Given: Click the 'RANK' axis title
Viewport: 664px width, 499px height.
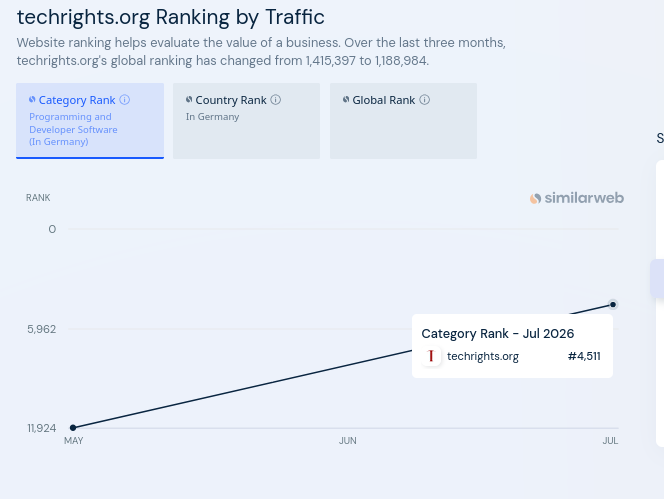Looking at the screenshot, I should coord(38,198).
